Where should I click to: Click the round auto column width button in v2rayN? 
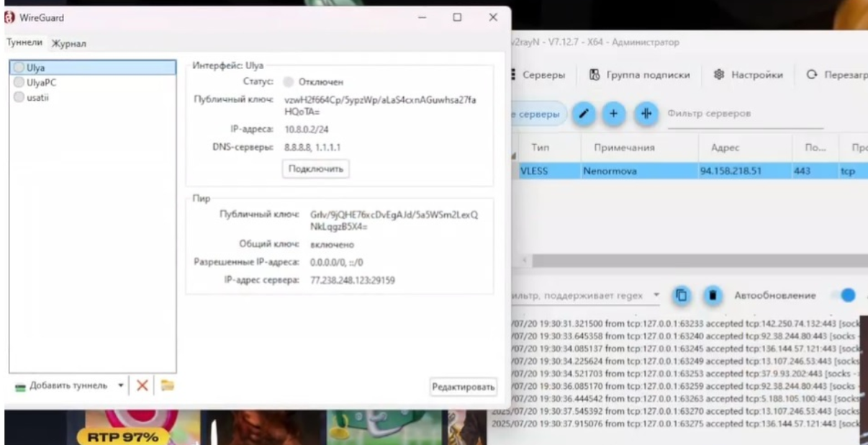point(645,114)
